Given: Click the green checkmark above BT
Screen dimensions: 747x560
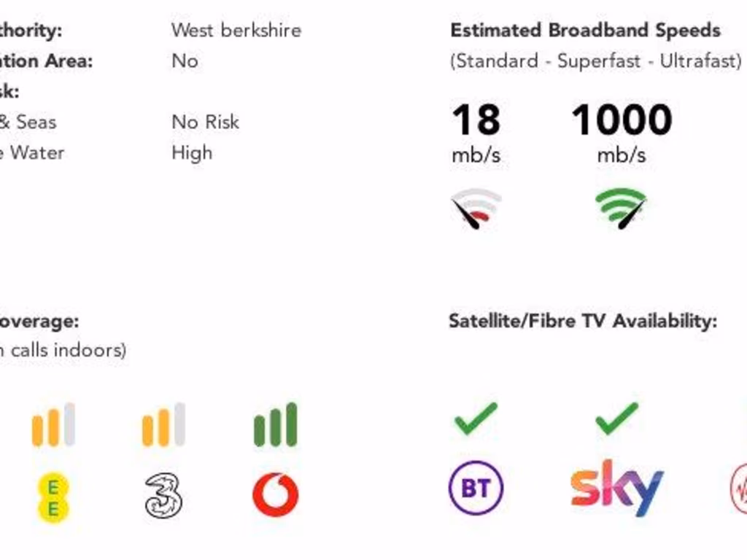Looking at the screenshot, I should tap(476, 419).
